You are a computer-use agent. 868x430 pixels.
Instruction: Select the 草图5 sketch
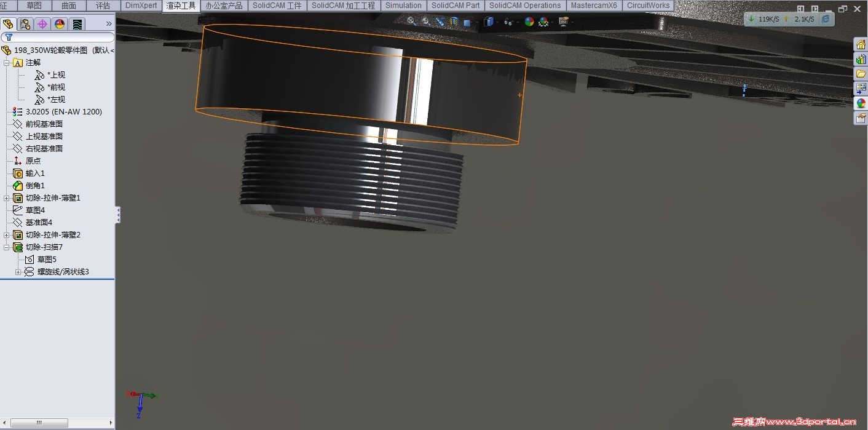[41, 260]
